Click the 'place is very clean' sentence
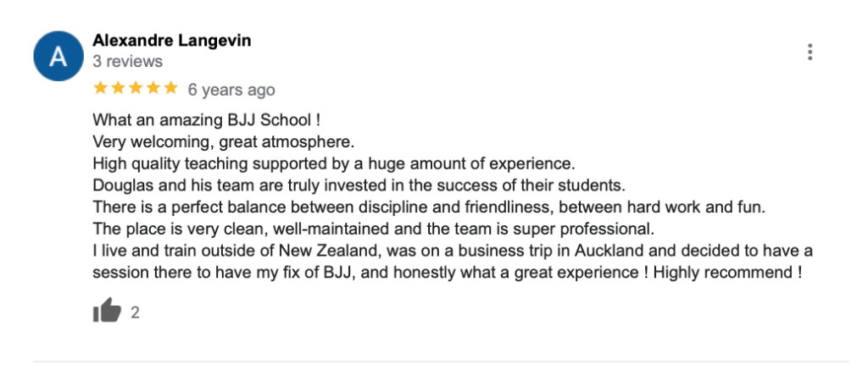The height and width of the screenshot is (370, 868). coord(374,229)
